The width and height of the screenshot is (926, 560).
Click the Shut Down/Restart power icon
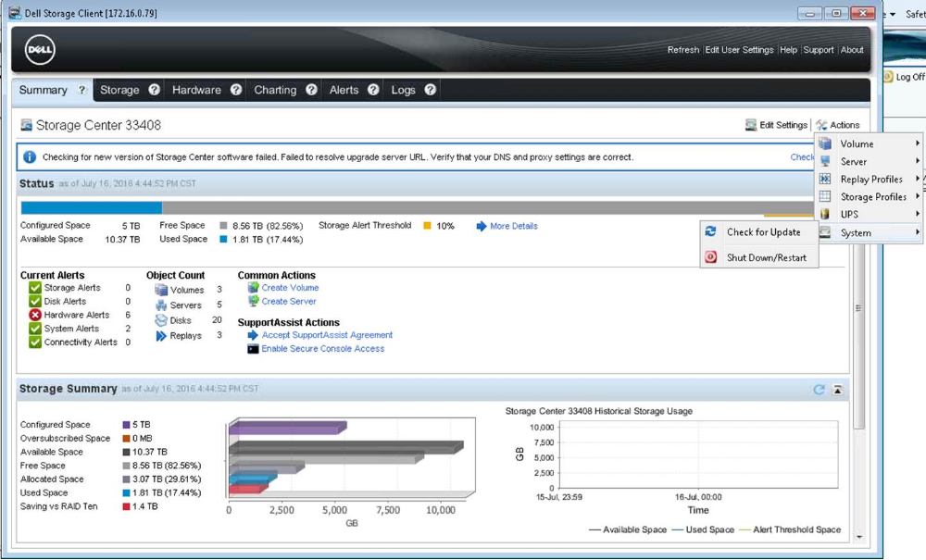coord(710,257)
